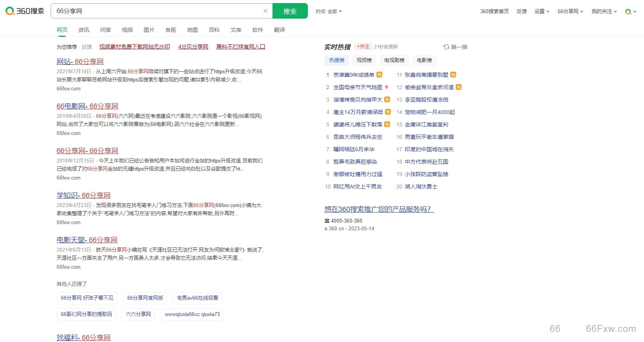Open suggested search 黑料不打烊官网入口
This screenshot has height=342, width=644.
(241, 47)
